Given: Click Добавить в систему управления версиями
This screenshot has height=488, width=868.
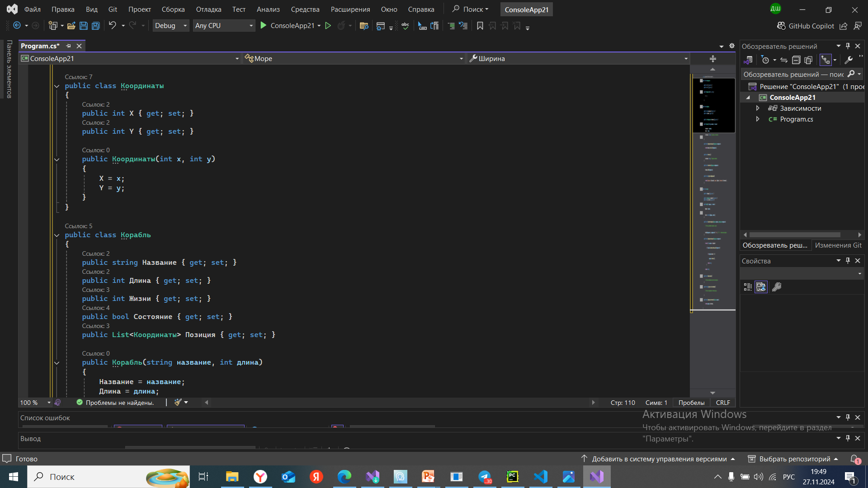Looking at the screenshot, I should pos(658,459).
